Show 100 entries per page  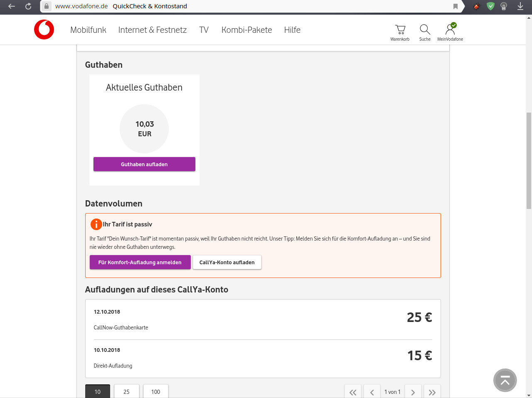(x=156, y=391)
